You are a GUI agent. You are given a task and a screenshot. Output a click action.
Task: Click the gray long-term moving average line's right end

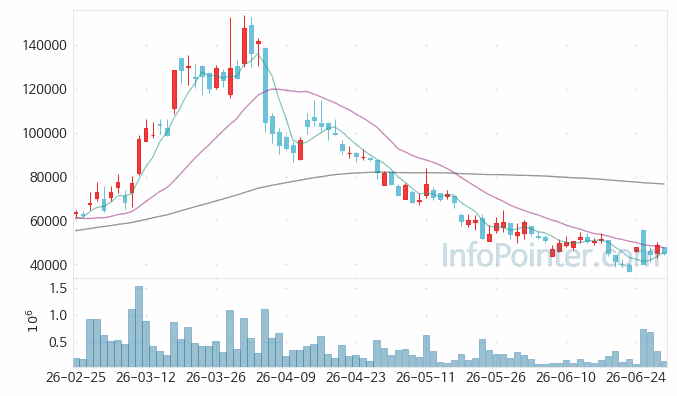[663, 184]
